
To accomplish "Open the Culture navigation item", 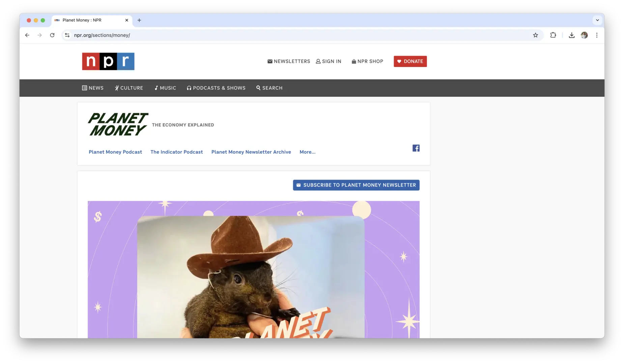I will tap(129, 88).
